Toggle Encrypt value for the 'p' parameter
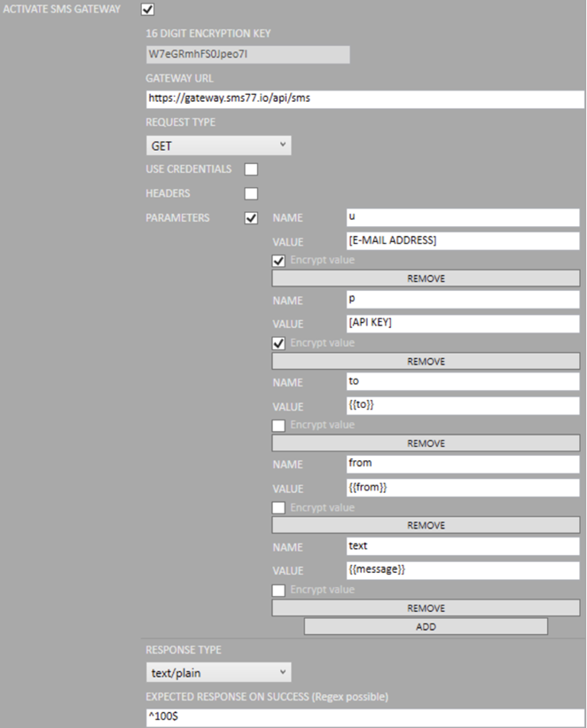The width and height of the screenshot is (587, 728). [x=279, y=343]
